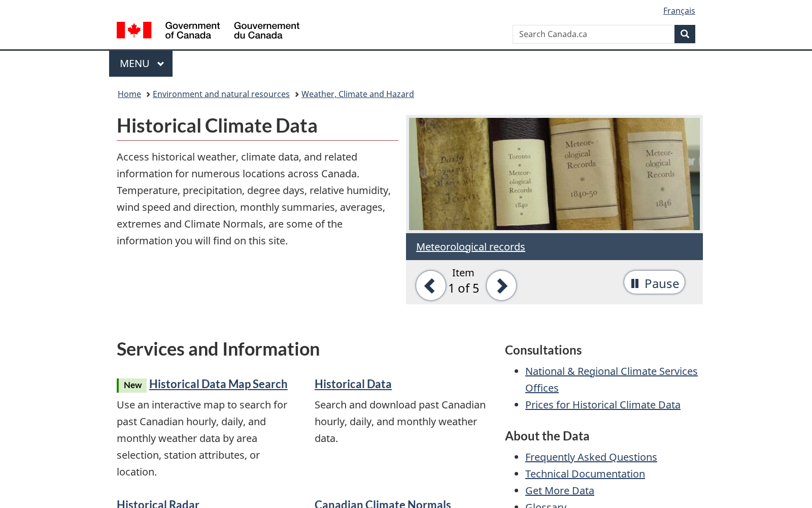Open the Meteorological records caption link

tap(470, 247)
